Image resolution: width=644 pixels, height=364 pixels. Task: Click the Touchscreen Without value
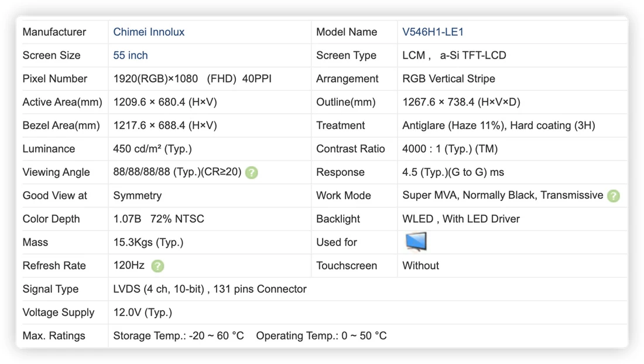[x=420, y=266]
